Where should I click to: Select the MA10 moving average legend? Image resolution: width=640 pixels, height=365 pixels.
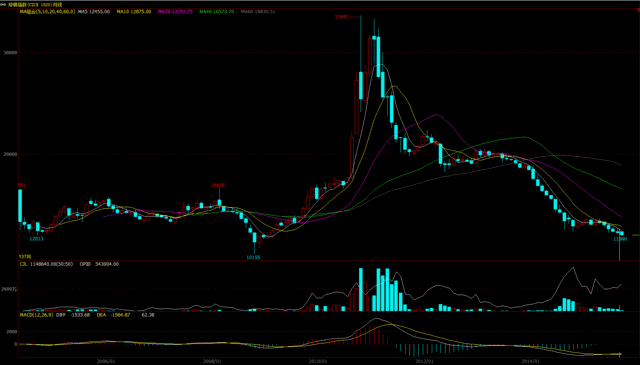(x=134, y=11)
